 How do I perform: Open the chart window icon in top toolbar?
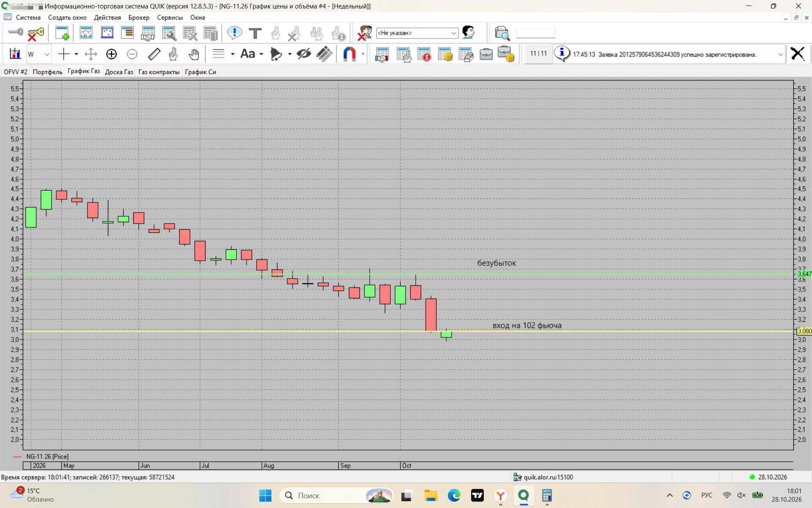click(x=86, y=33)
